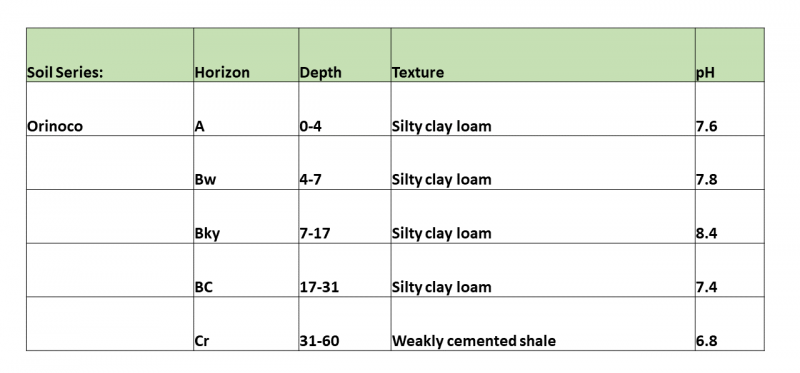Click the Weakly cemented shale cell
The image size is (800, 373).
(x=543, y=324)
